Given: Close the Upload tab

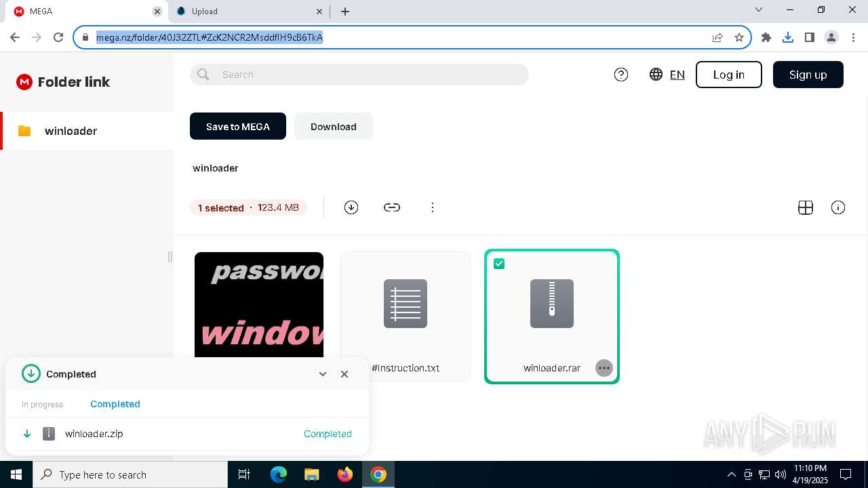Looking at the screenshot, I should pos(319,12).
